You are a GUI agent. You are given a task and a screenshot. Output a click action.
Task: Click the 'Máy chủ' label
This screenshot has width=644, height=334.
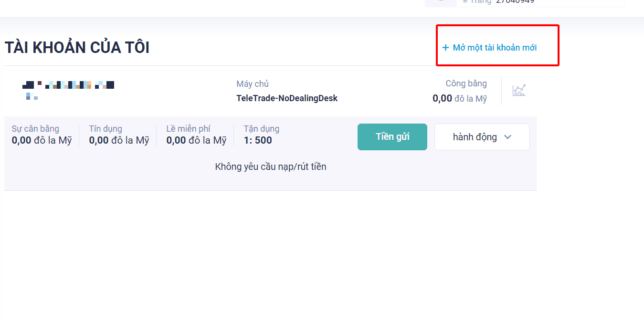(x=253, y=84)
